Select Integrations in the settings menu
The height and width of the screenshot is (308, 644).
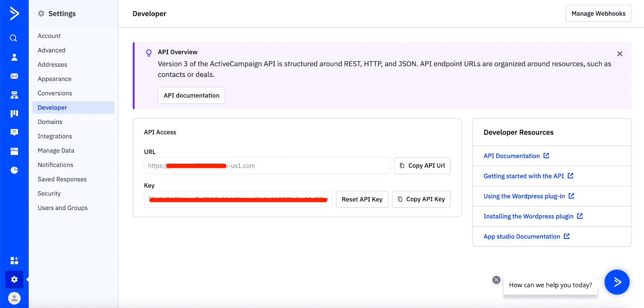55,136
